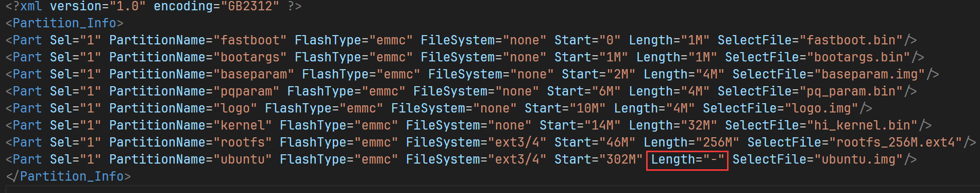
Task: Click the Length="256M" value
Action: click(691, 142)
